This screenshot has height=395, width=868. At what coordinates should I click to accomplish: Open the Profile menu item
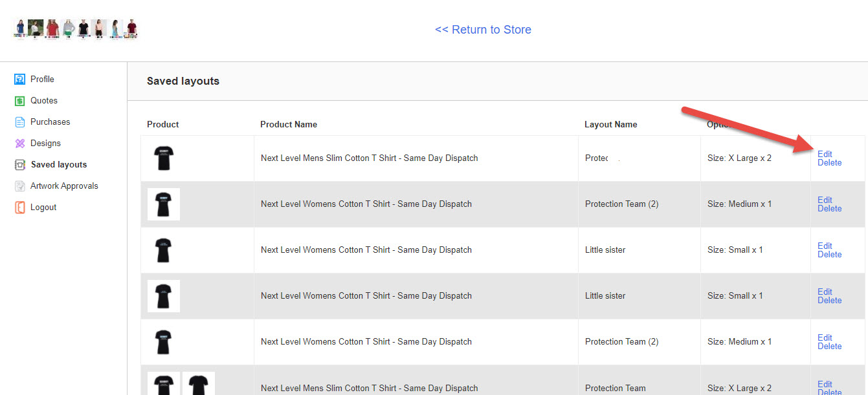[x=42, y=80]
